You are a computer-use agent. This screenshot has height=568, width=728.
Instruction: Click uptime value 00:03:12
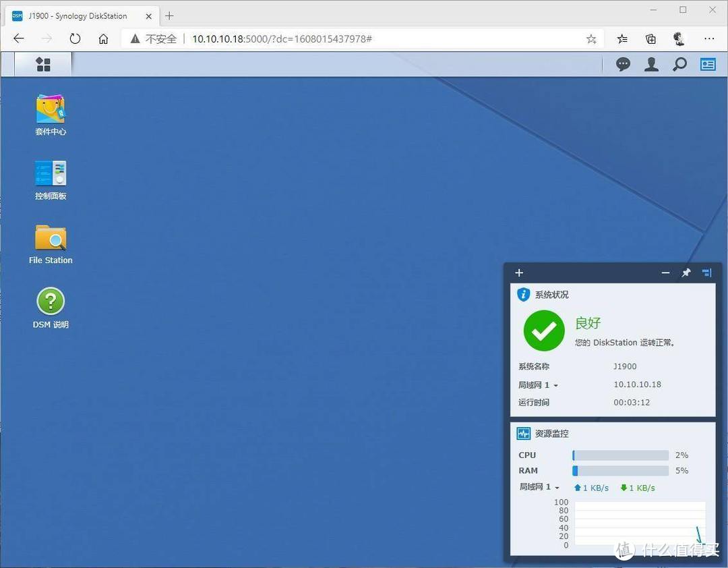632,403
